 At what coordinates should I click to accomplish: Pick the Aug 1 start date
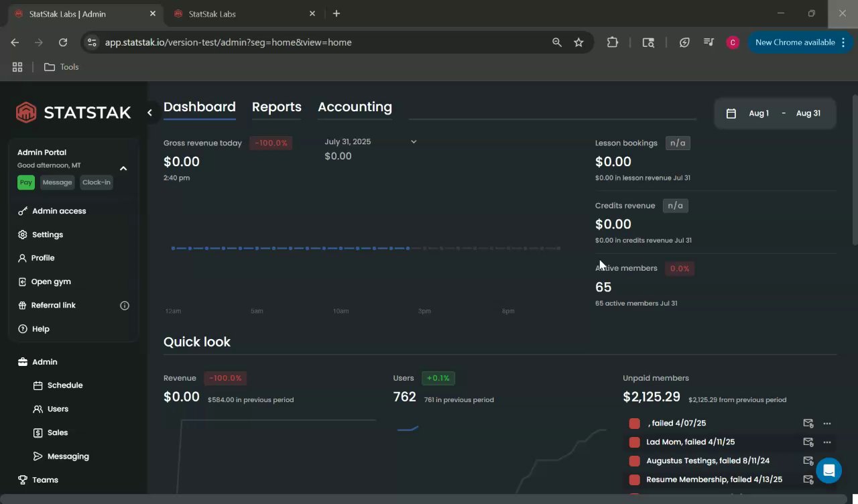[759, 113]
